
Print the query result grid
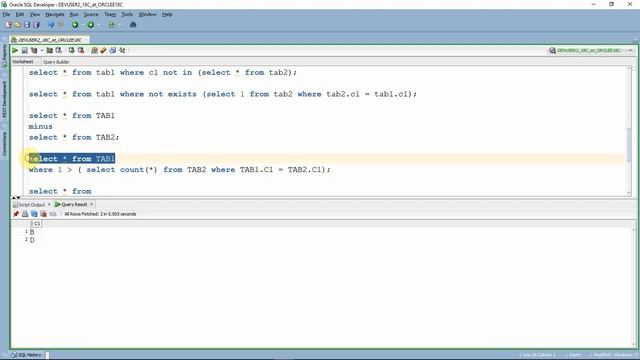(25, 214)
